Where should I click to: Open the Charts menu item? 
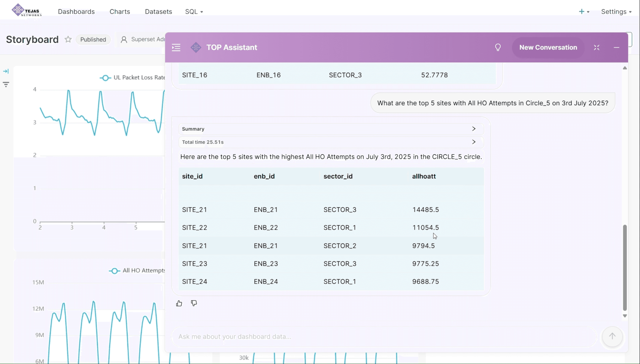(x=120, y=12)
